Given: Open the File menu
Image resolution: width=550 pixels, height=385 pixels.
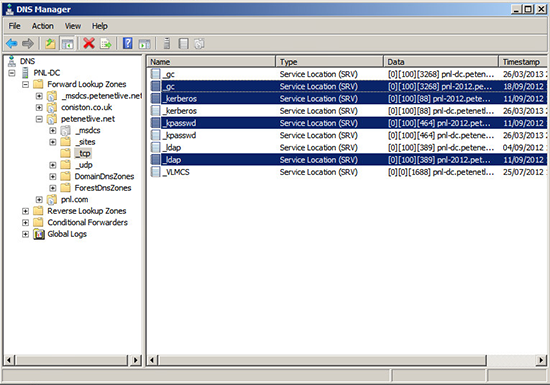Looking at the screenshot, I should (x=14, y=26).
